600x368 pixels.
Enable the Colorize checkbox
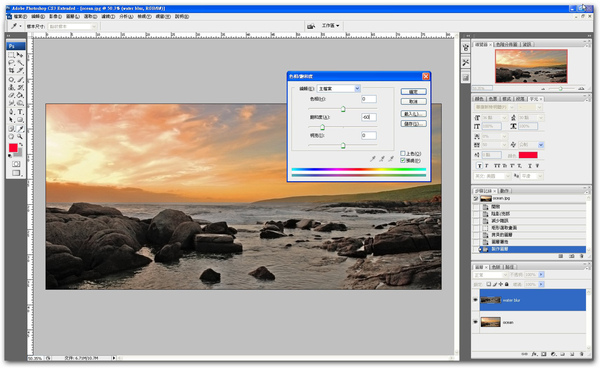click(403, 153)
